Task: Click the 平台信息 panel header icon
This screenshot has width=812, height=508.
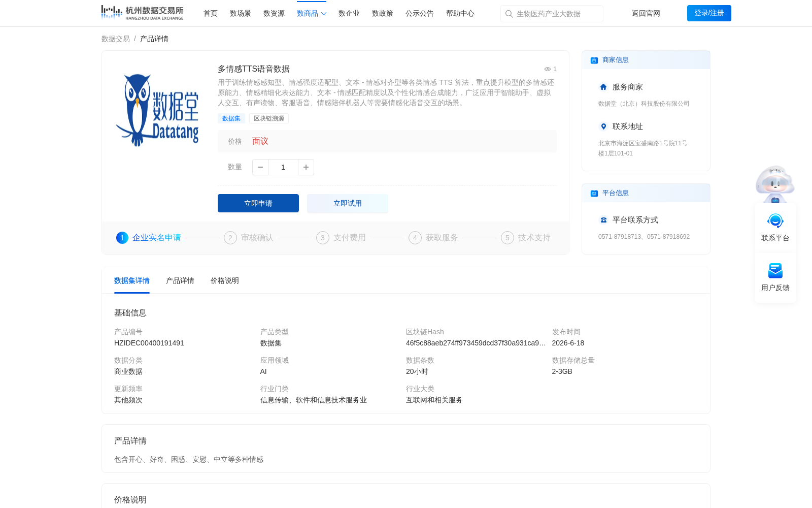Action: coord(594,194)
